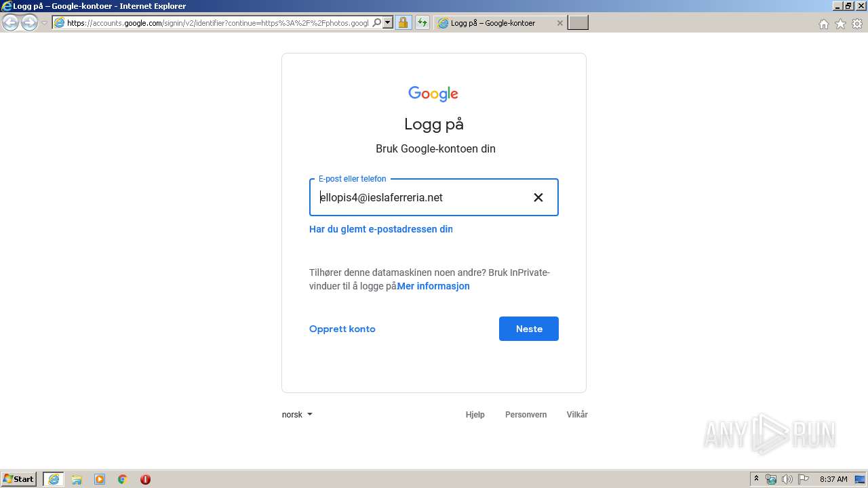
Task: Open the Windows Start menu
Action: pyautogui.click(x=19, y=479)
